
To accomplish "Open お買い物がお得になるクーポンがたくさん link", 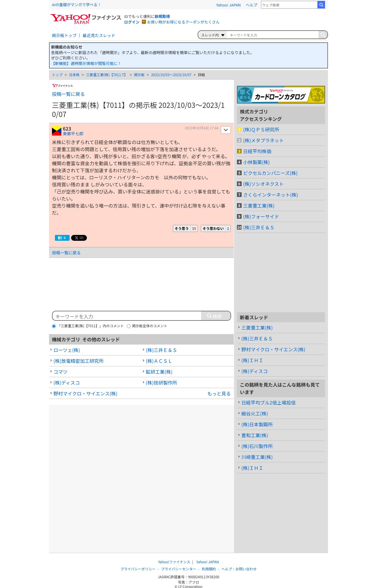I will point(183,22).
